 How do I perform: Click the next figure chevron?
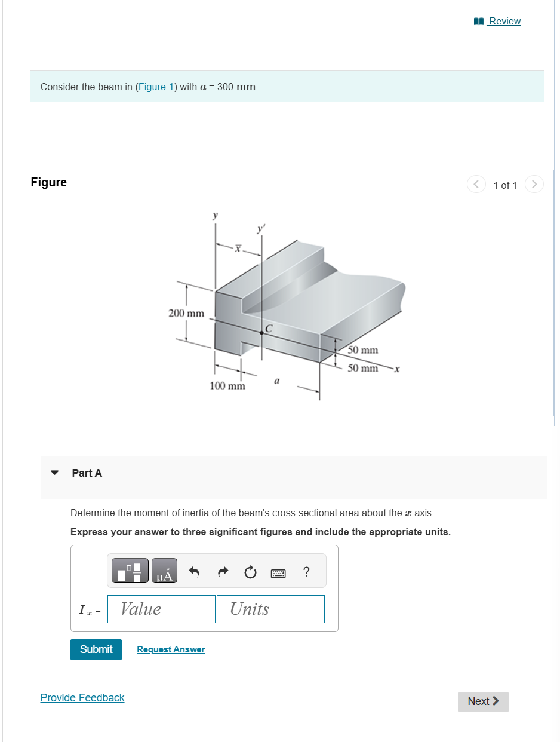point(534,184)
